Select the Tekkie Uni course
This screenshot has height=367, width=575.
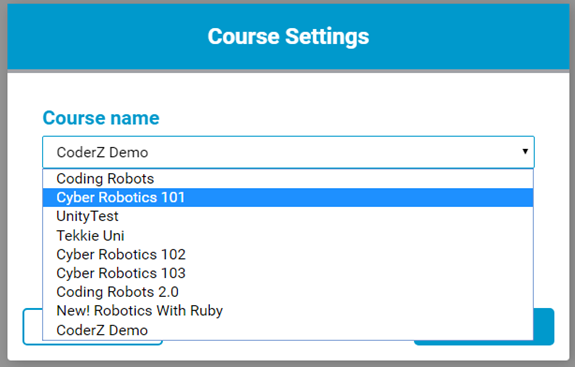click(288, 235)
